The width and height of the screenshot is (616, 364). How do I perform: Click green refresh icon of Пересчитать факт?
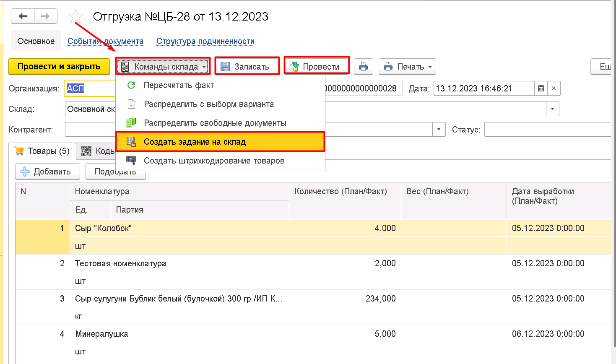(131, 85)
